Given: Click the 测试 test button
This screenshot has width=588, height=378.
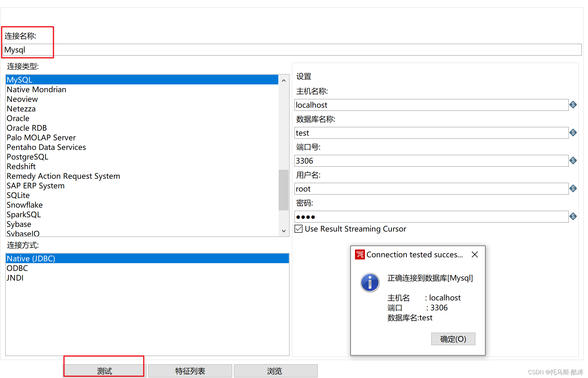Looking at the screenshot, I should tap(105, 371).
